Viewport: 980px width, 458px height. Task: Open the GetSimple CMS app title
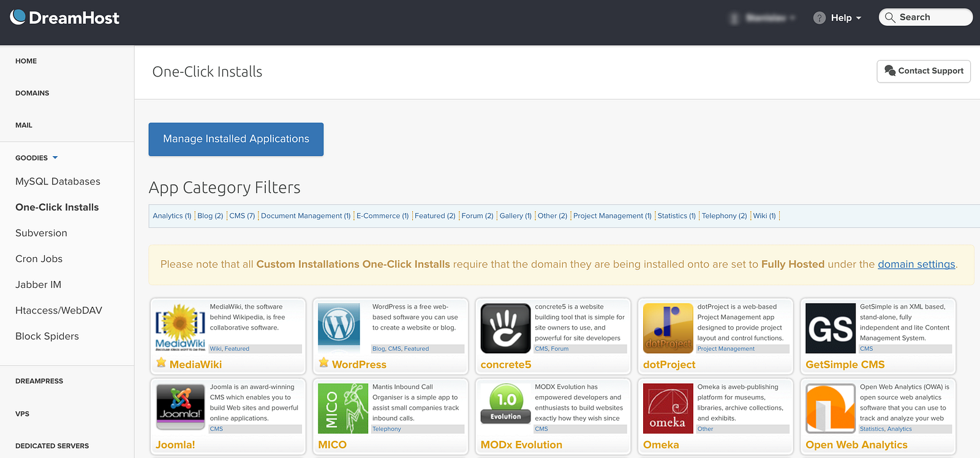coord(845,364)
